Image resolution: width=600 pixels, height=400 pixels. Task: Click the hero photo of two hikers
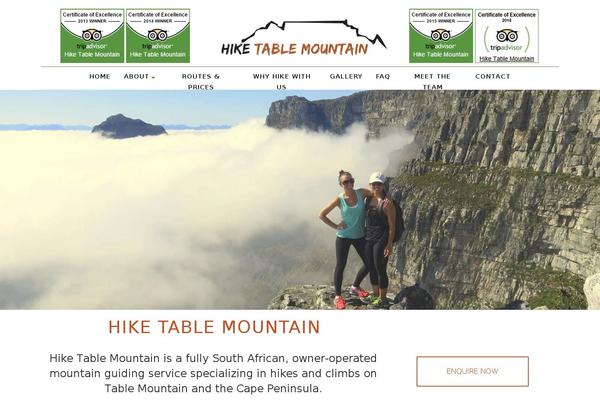click(300, 200)
